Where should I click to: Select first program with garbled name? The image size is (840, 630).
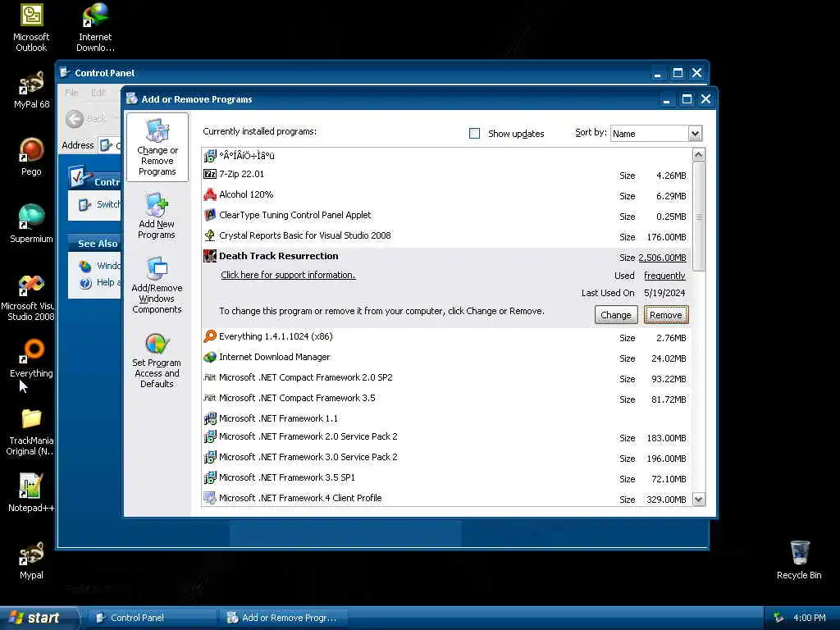point(445,156)
